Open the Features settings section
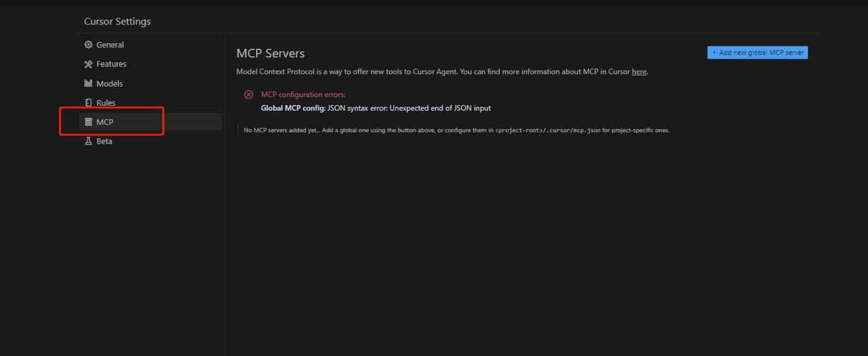This screenshot has width=868, height=356. point(151,64)
